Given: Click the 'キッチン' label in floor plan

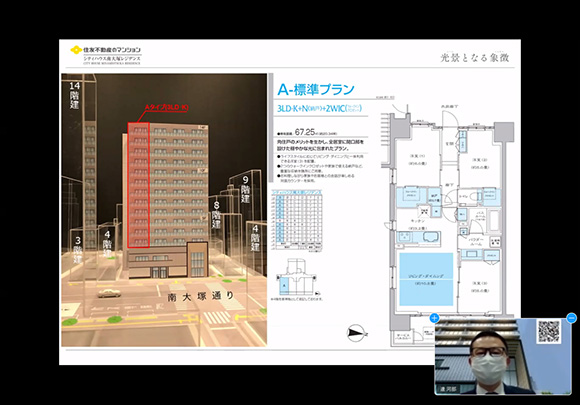Looking at the screenshot, I should tap(418, 221).
